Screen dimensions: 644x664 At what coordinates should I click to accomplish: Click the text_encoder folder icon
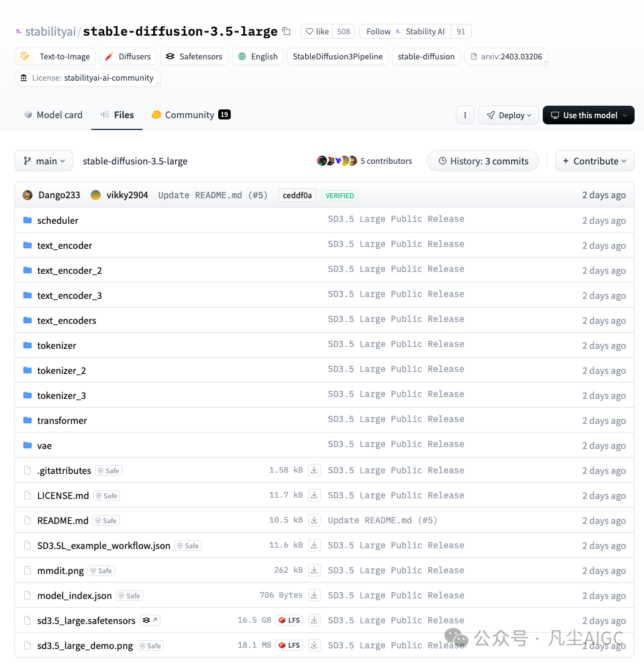28,245
